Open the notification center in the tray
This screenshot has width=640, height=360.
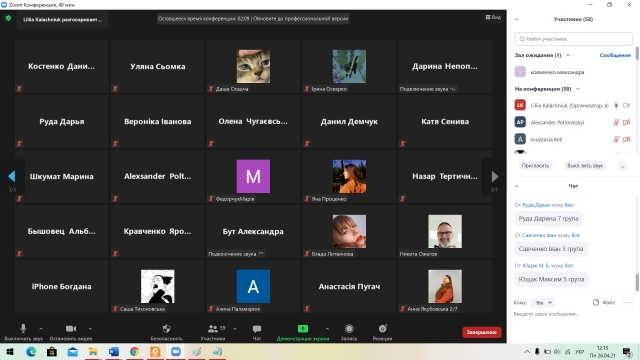(627, 351)
